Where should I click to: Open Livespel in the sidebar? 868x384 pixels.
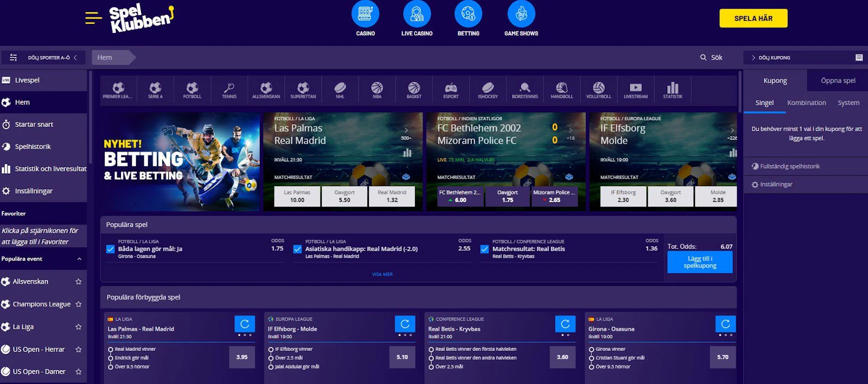[x=43, y=80]
